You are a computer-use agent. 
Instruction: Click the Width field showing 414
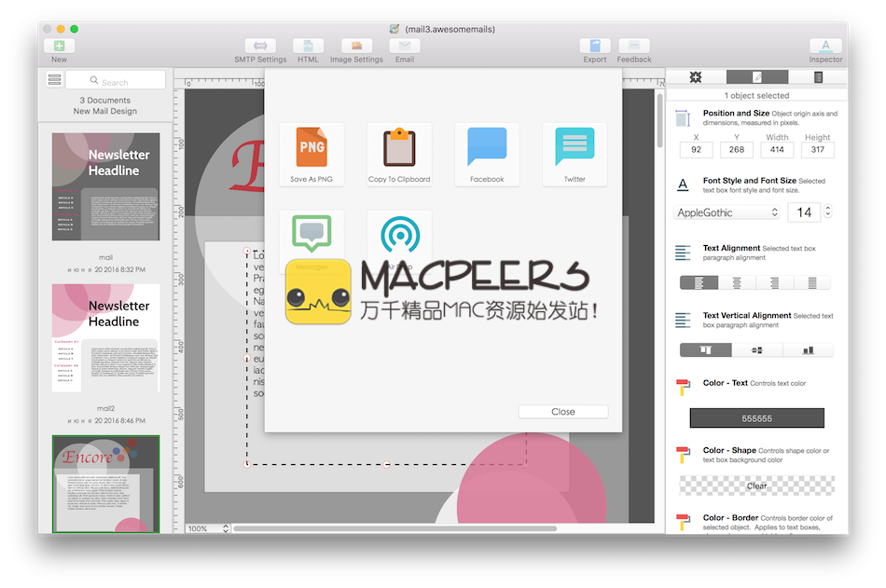(x=777, y=150)
